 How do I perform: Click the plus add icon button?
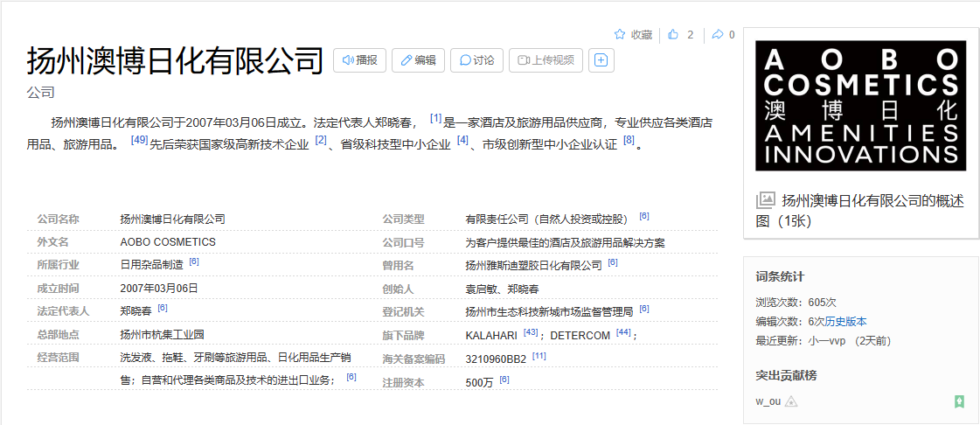pyautogui.click(x=601, y=60)
